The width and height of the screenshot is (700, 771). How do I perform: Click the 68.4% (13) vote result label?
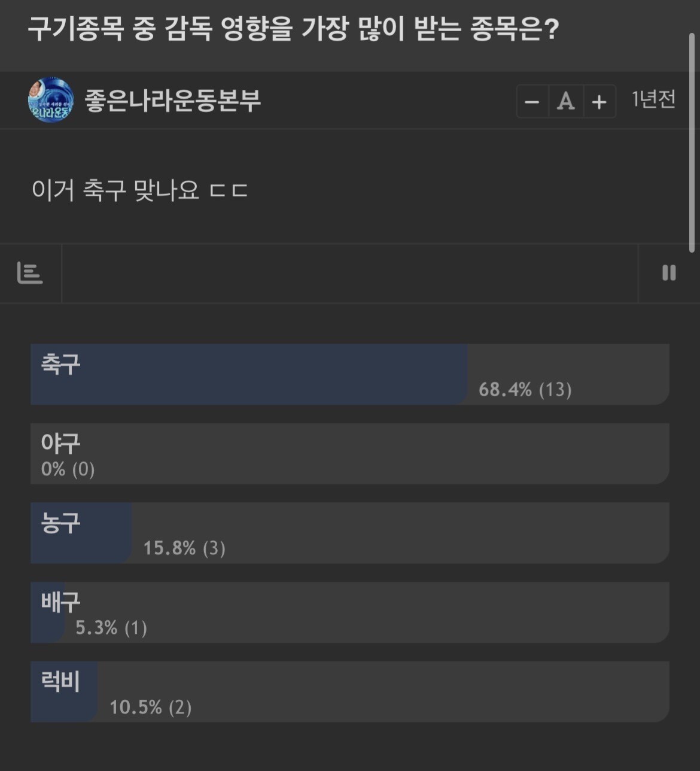(525, 390)
